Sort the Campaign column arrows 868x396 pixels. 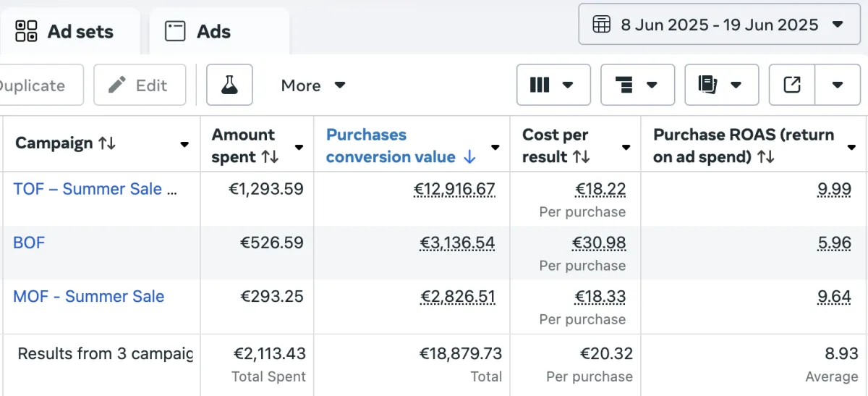(x=107, y=143)
